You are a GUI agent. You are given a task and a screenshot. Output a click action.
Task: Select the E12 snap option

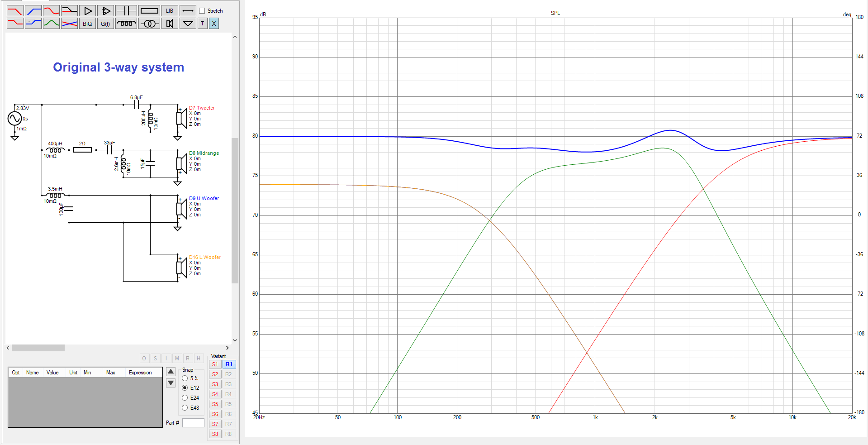coord(185,388)
